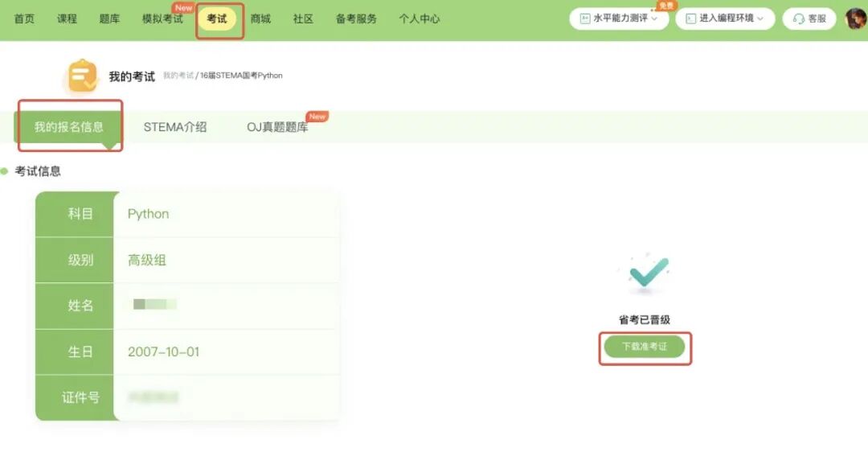The height and width of the screenshot is (456, 868).
Task: Click the orange 我的考试 clipboard icon
Action: click(x=83, y=76)
